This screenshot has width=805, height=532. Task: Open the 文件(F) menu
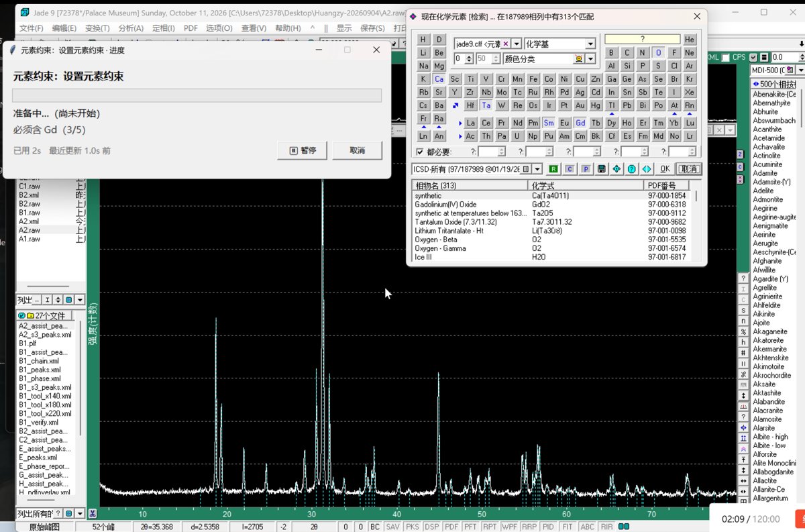31,28
